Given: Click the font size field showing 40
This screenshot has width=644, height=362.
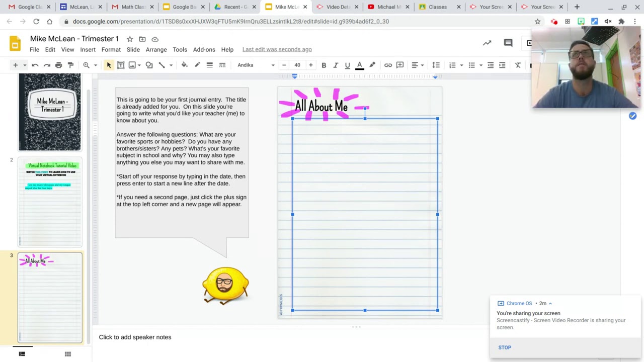Looking at the screenshot, I should pos(297,65).
